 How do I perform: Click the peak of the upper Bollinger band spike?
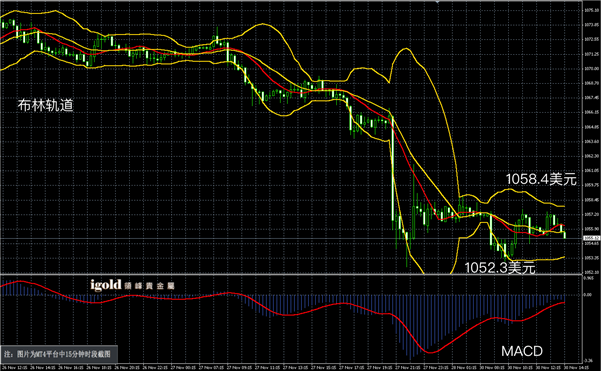pos(405,49)
